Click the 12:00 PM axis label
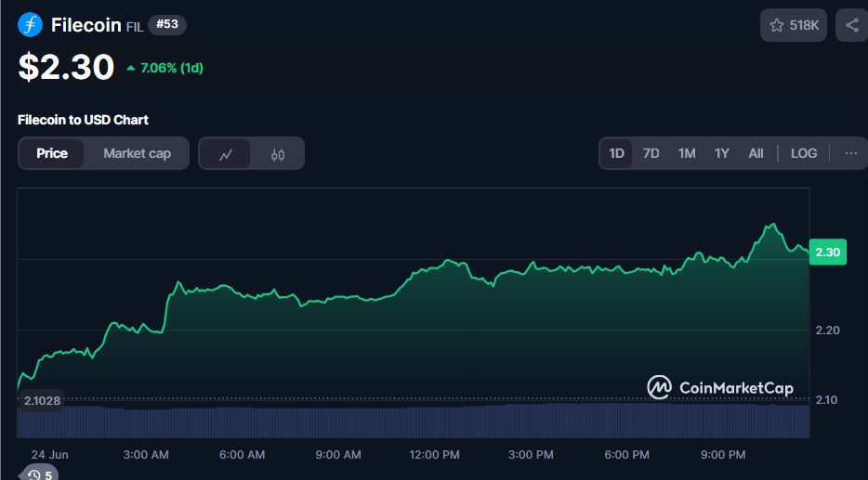Screen dimensions: 868x480 (435, 455)
